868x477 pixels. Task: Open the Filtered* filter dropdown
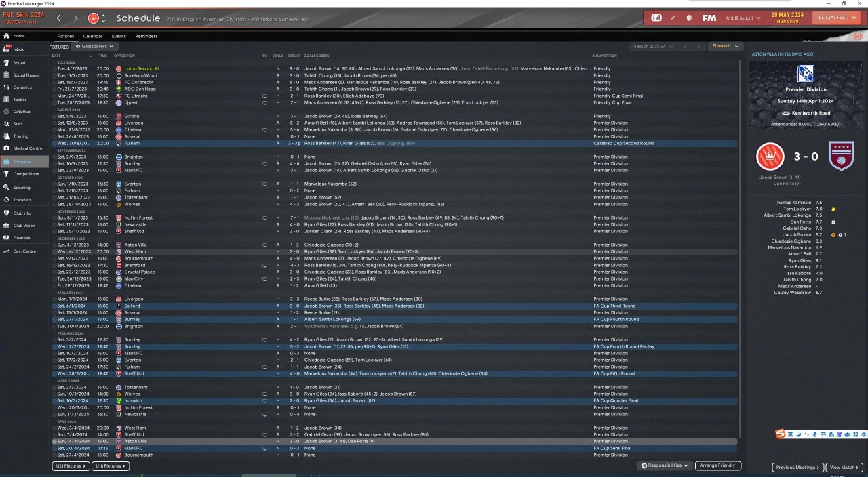pos(724,46)
